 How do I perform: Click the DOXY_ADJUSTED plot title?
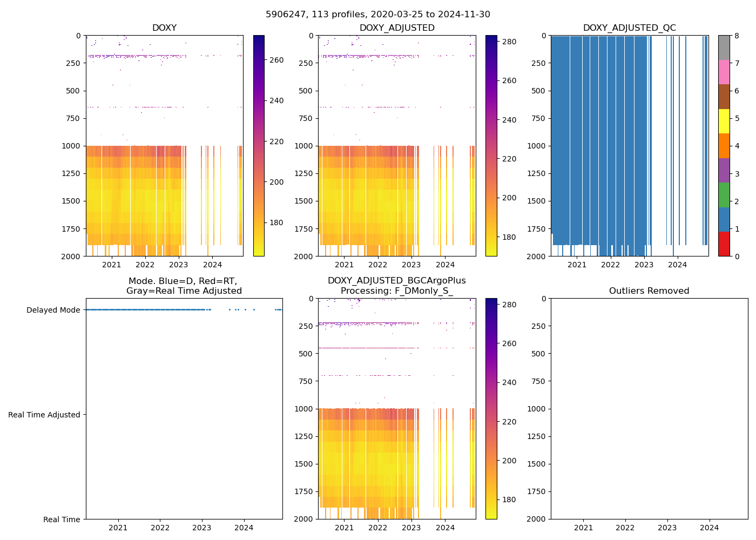point(397,28)
